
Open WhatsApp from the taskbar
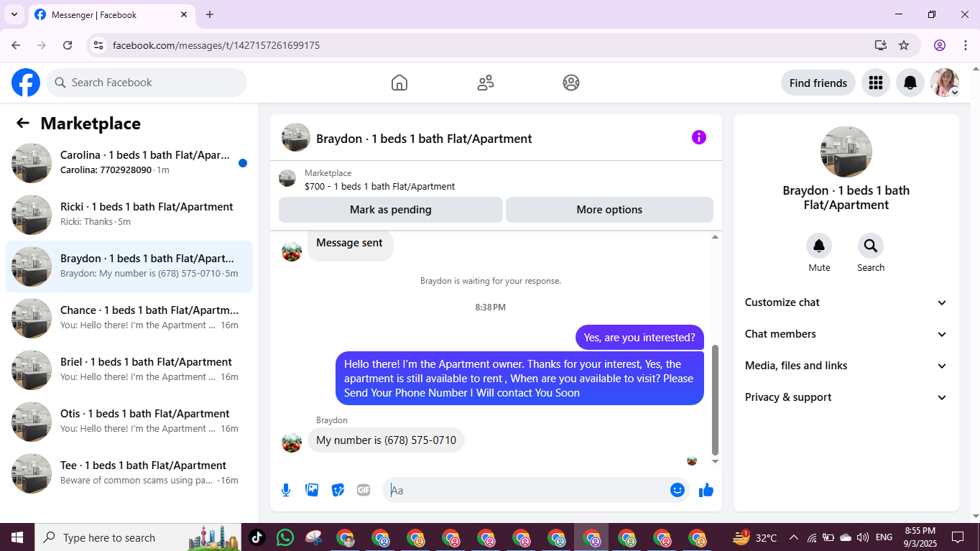pyautogui.click(x=285, y=537)
